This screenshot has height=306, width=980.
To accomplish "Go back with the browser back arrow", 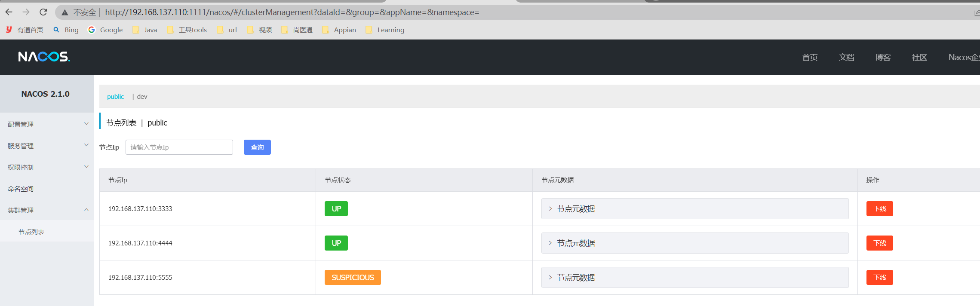I will pos(9,12).
